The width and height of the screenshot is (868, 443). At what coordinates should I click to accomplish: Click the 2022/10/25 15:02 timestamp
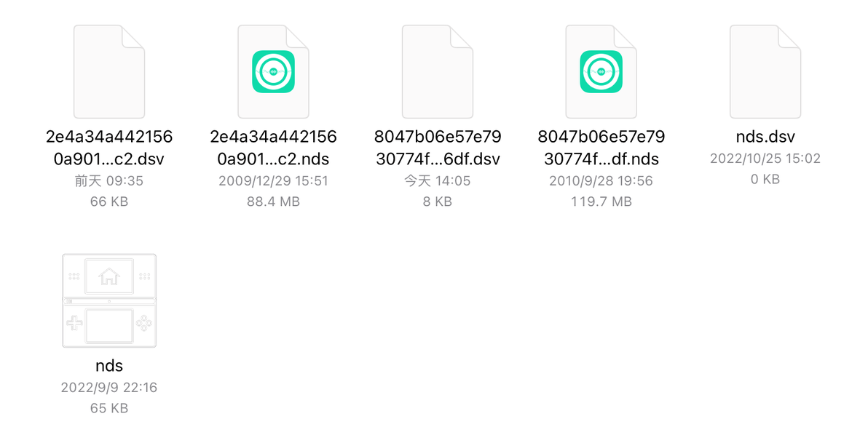(x=765, y=158)
